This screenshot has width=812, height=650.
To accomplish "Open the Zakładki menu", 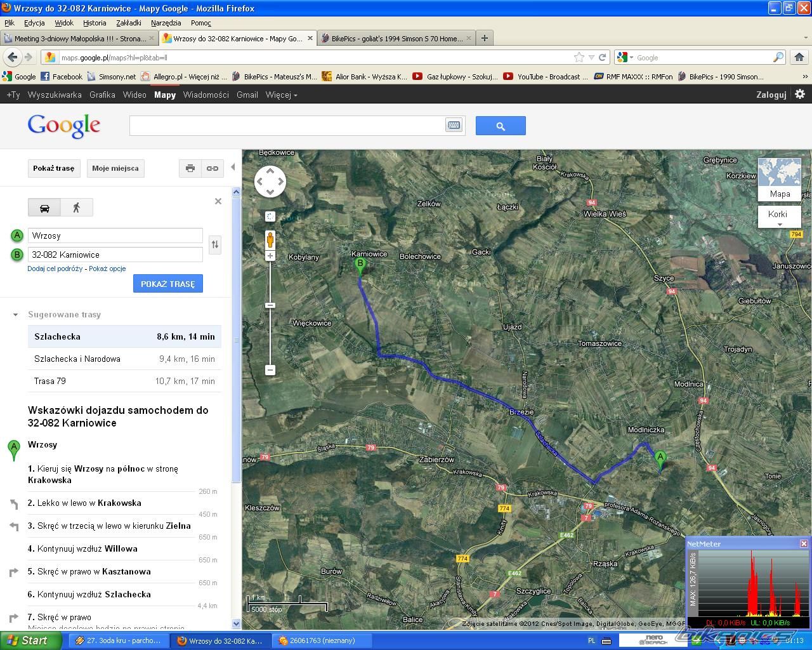I will pyautogui.click(x=128, y=23).
